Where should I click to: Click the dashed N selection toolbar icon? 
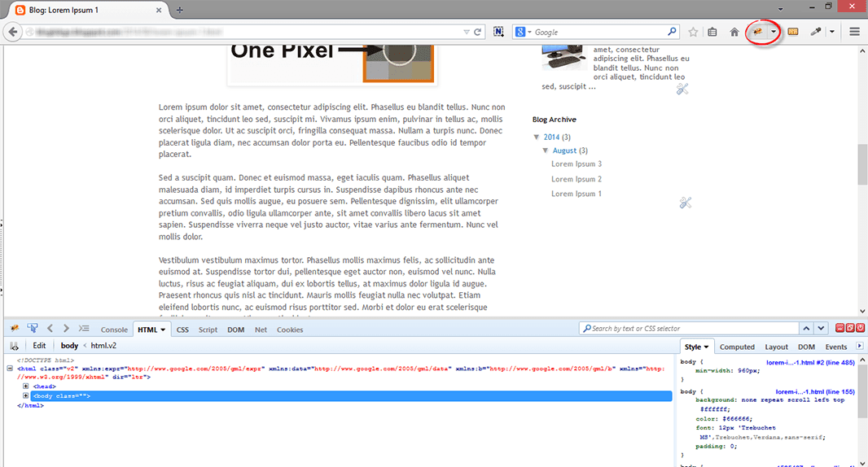498,32
